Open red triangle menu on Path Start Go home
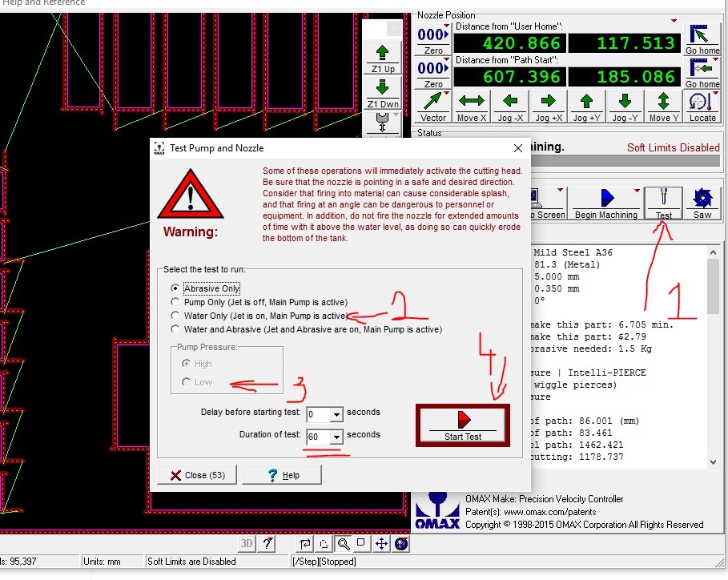This screenshot has width=728, height=580. pyautogui.click(x=715, y=59)
